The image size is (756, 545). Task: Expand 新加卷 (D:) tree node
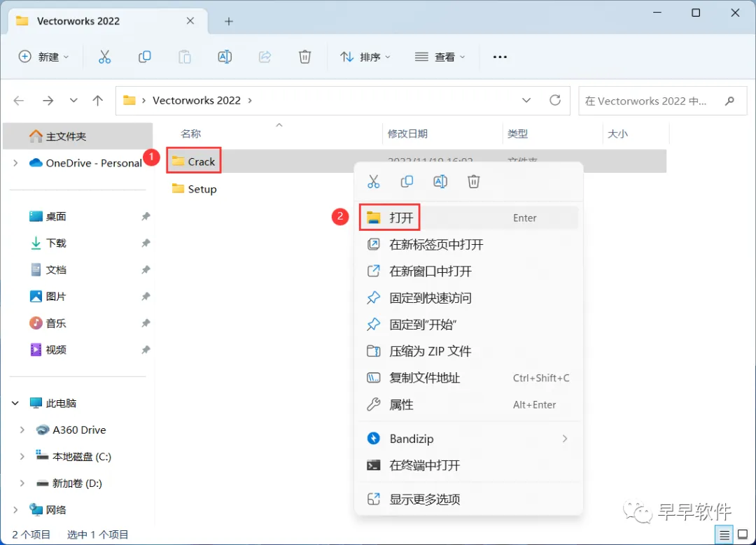click(22, 483)
